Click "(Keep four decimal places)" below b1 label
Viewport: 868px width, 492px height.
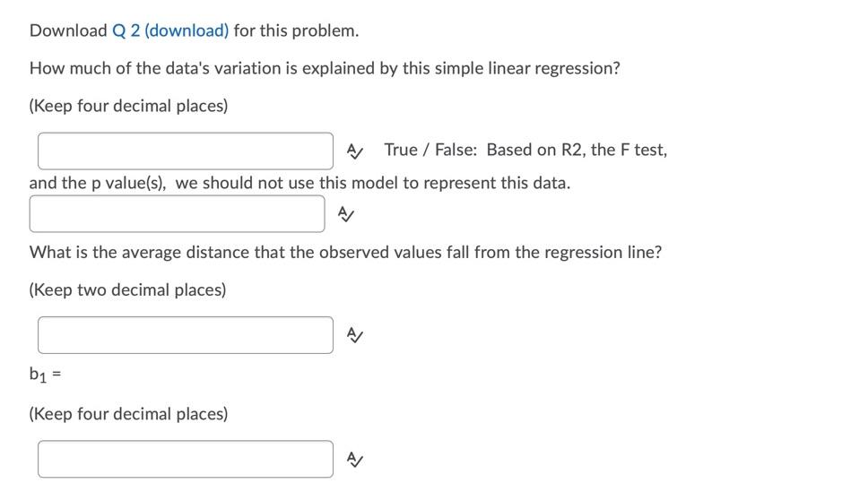pyautogui.click(x=128, y=414)
